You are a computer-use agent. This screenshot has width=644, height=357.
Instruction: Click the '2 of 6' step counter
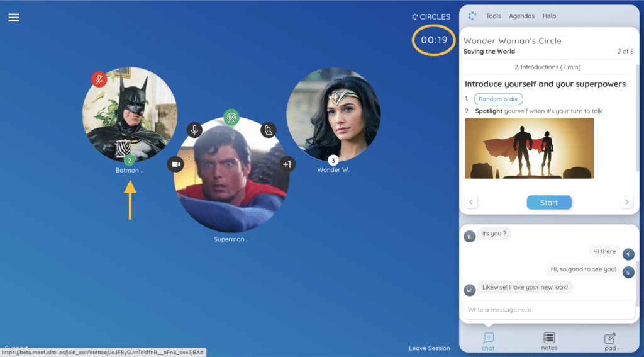click(x=625, y=52)
